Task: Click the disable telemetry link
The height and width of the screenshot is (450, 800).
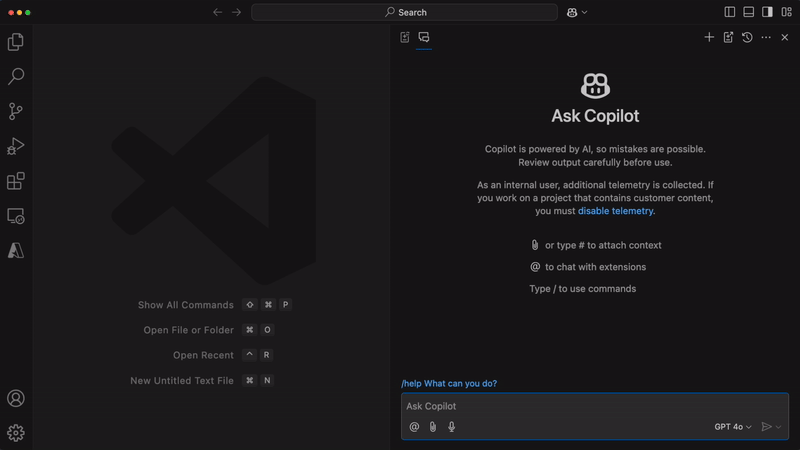Action: (x=615, y=211)
